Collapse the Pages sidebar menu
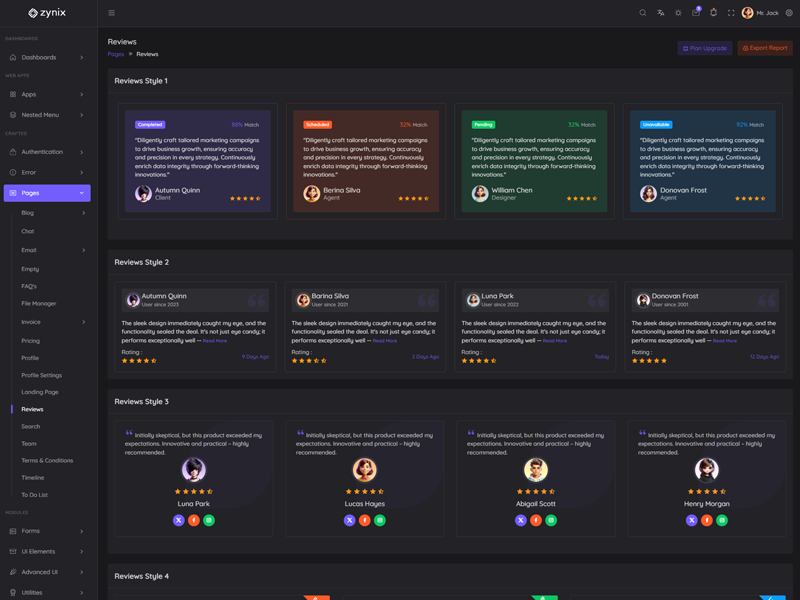The height and width of the screenshot is (600, 800). 47,193
